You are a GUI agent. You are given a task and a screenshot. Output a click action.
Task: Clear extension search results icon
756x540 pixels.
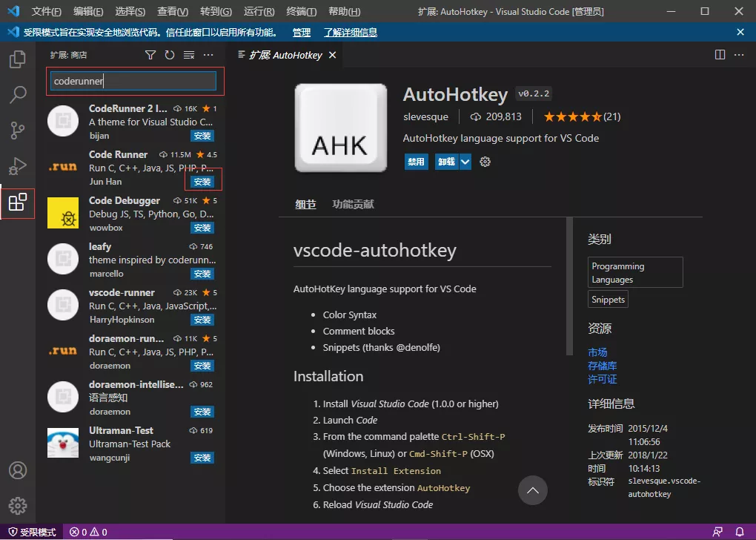tap(188, 54)
